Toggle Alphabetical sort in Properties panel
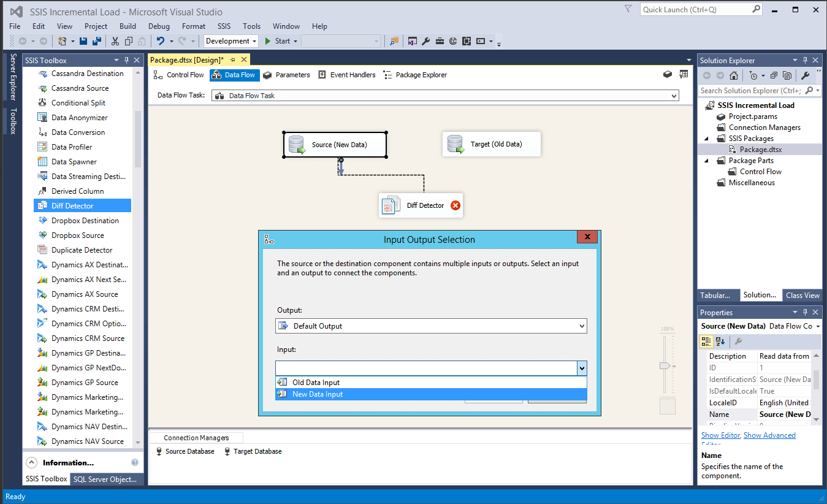 [720, 341]
